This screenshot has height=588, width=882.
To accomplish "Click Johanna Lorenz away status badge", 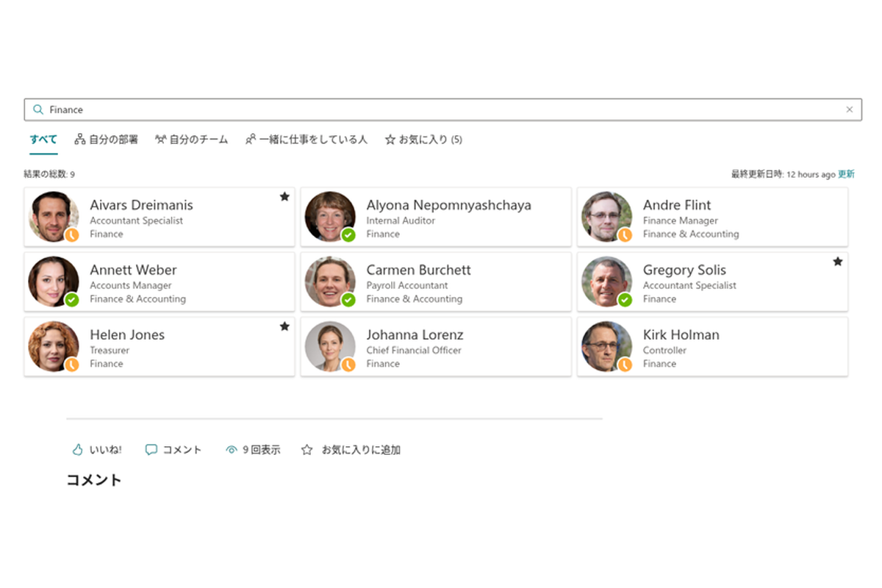I will click(348, 365).
